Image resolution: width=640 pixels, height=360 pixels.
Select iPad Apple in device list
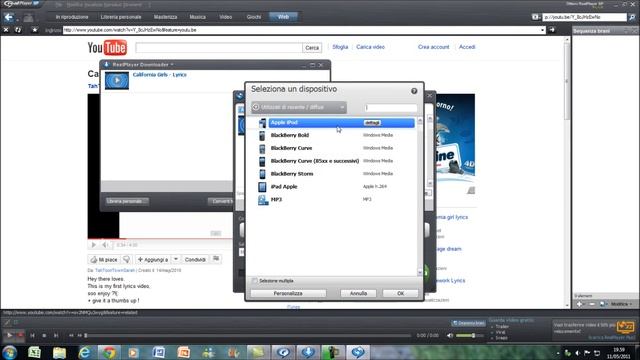284,187
